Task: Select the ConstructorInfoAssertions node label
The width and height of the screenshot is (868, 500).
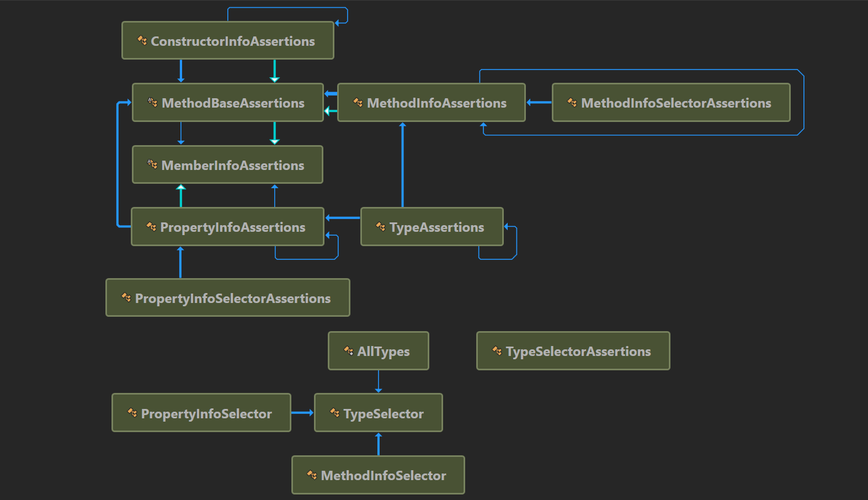Action: tap(233, 41)
